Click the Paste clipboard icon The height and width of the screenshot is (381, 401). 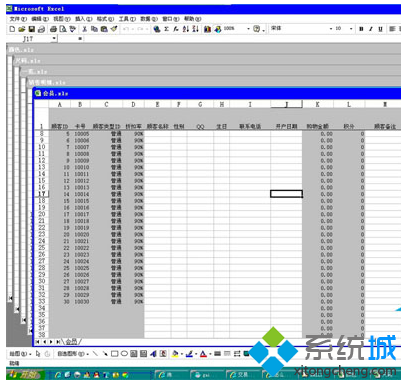[104, 29]
